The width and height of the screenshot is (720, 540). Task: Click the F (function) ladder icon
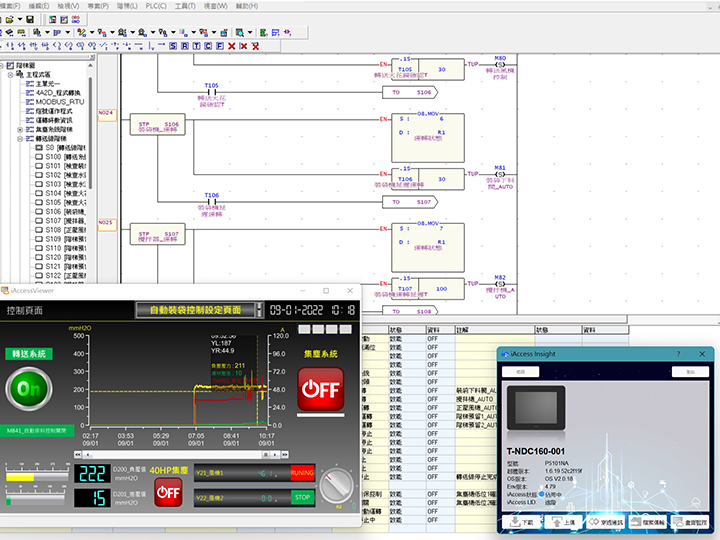tap(220, 46)
